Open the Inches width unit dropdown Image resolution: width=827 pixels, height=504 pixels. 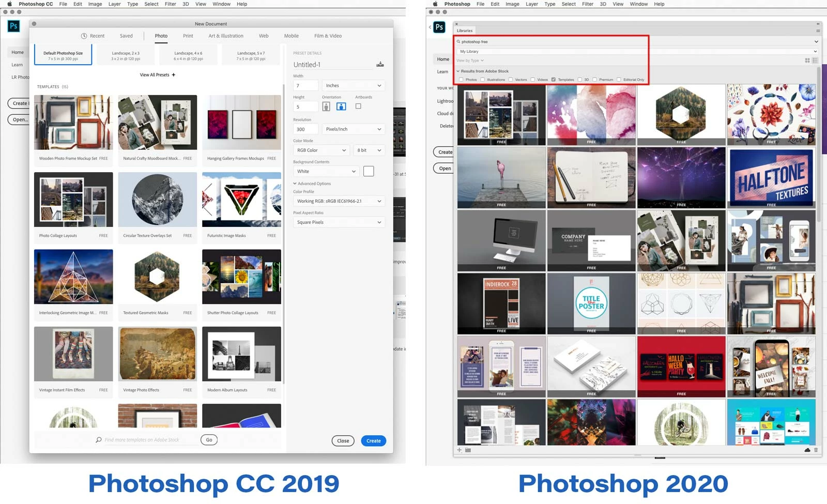(x=354, y=86)
